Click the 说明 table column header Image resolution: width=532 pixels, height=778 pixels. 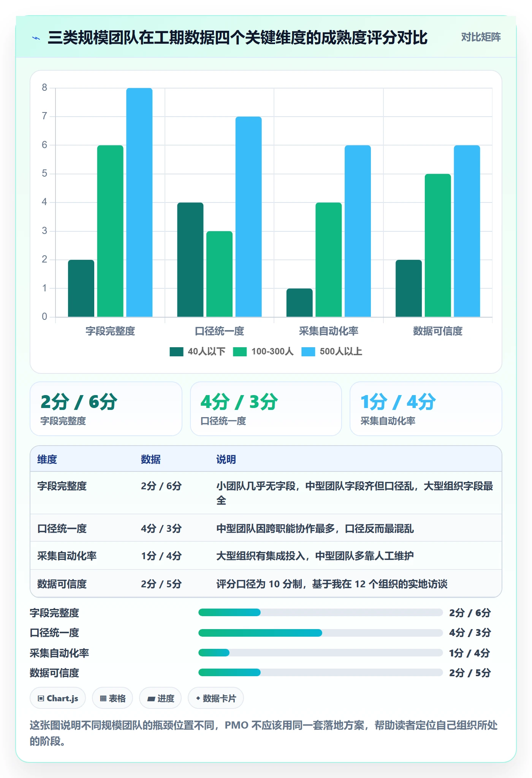226,459
